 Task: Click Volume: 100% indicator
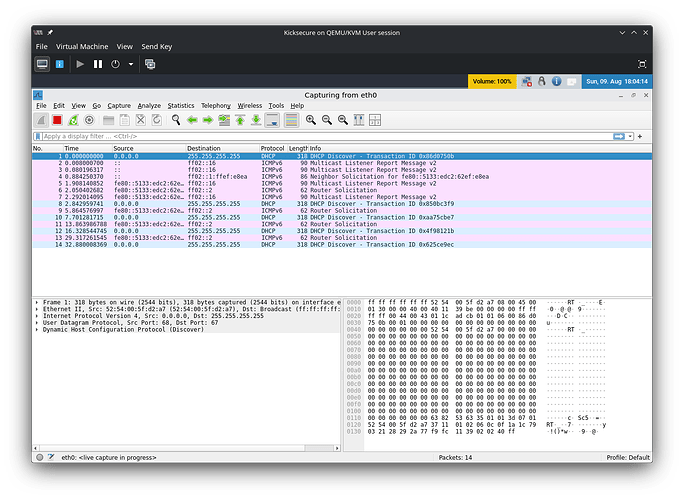[492, 82]
